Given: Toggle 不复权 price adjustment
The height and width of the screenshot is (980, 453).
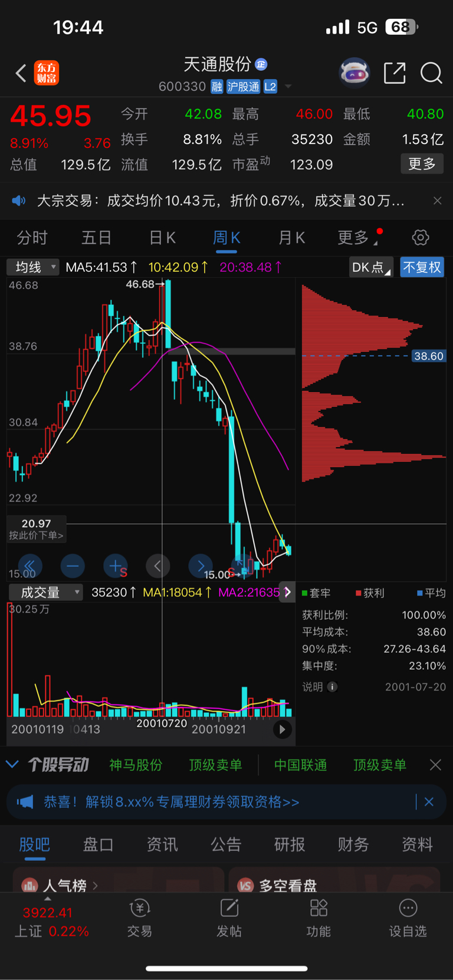Looking at the screenshot, I should (x=422, y=267).
